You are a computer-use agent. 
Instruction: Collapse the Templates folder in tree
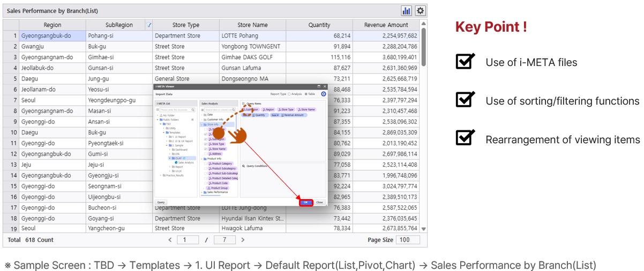tap(162, 133)
